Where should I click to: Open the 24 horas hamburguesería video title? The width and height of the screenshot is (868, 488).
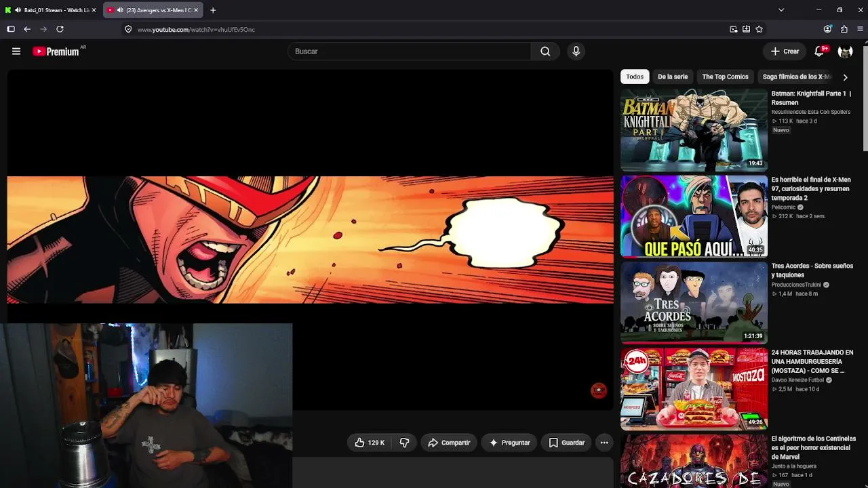pyautogui.click(x=812, y=362)
